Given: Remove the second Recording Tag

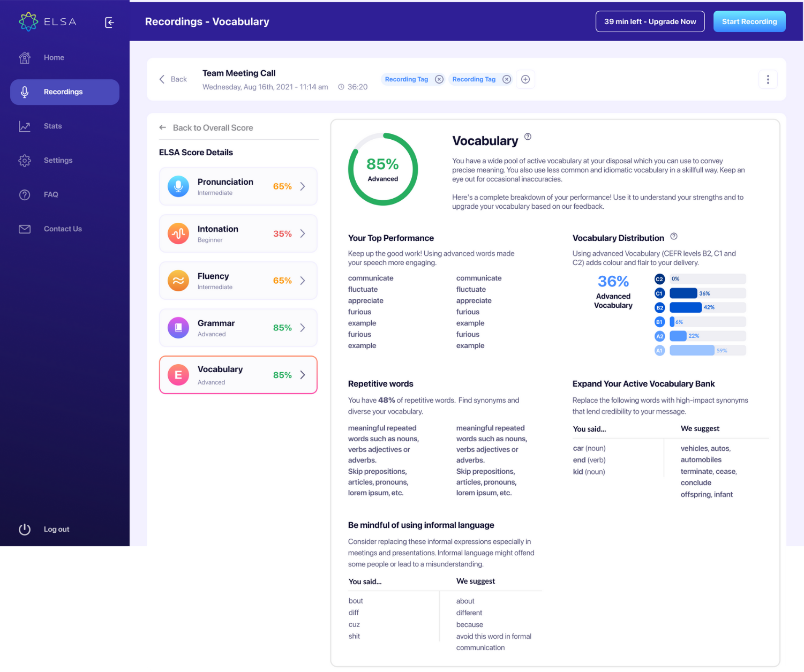Looking at the screenshot, I should (507, 79).
